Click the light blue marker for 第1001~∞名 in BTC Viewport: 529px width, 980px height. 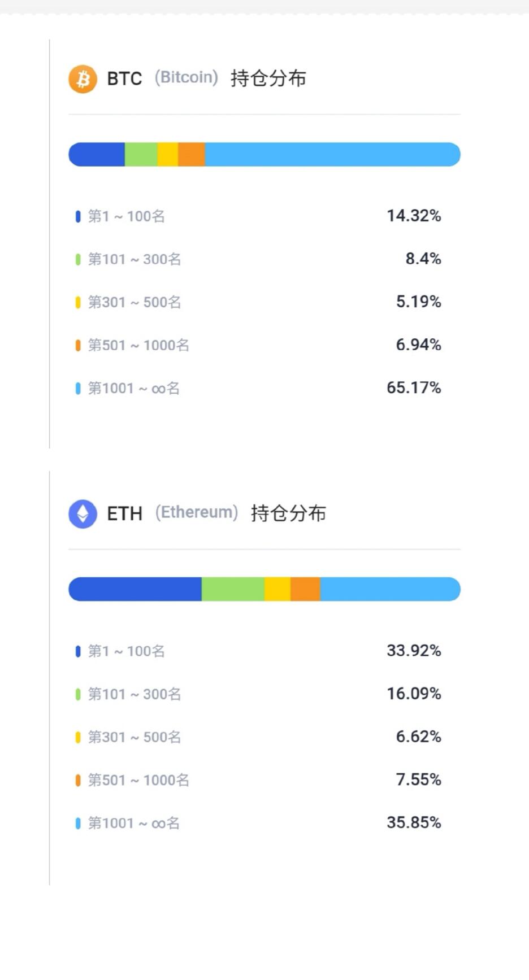(78, 388)
